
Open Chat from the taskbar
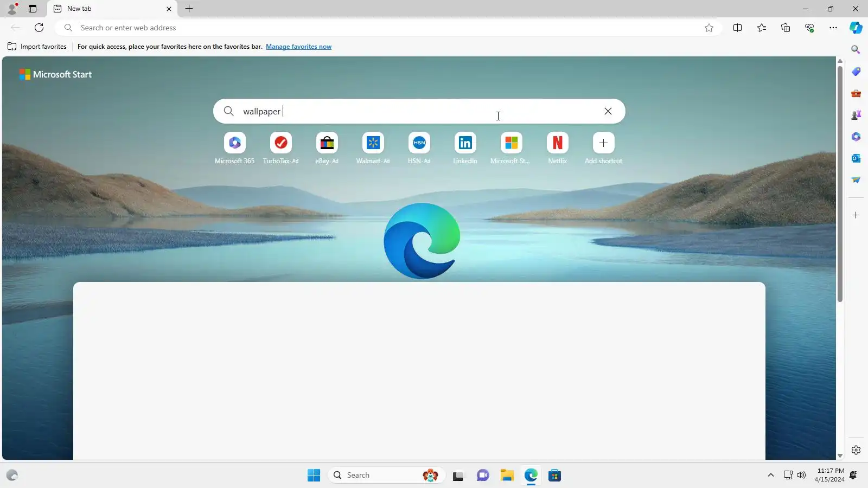click(x=483, y=476)
